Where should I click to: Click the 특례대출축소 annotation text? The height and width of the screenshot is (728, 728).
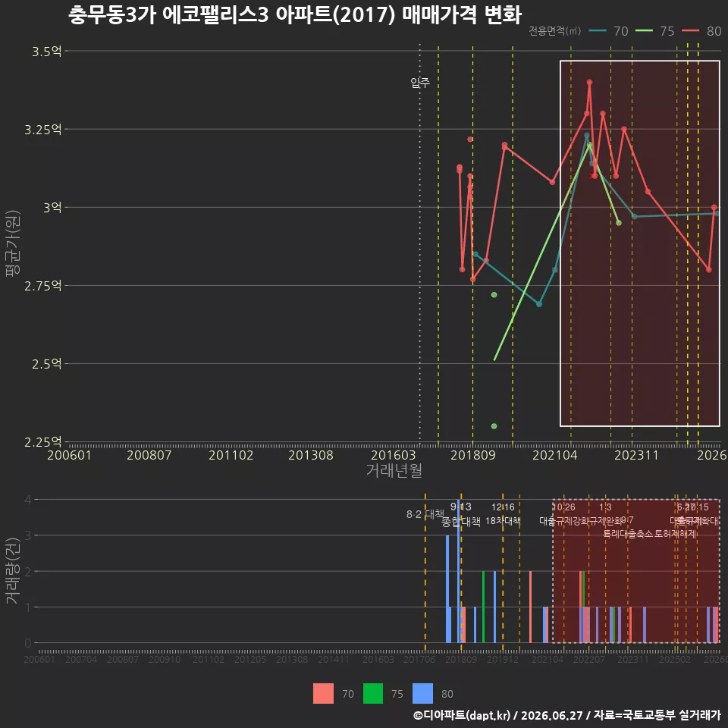[628, 534]
